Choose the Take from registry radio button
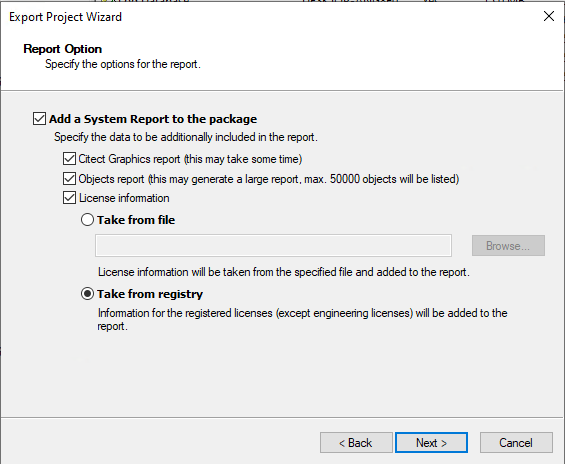 (87, 294)
